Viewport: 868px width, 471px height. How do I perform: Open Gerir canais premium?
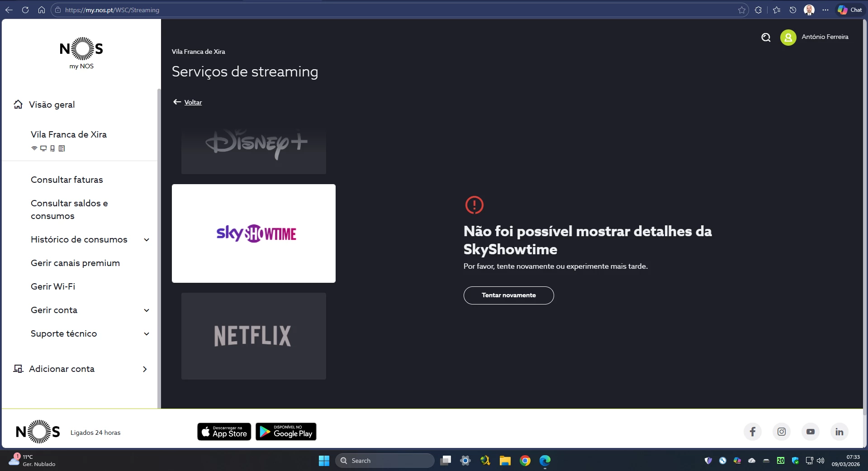point(75,263)
